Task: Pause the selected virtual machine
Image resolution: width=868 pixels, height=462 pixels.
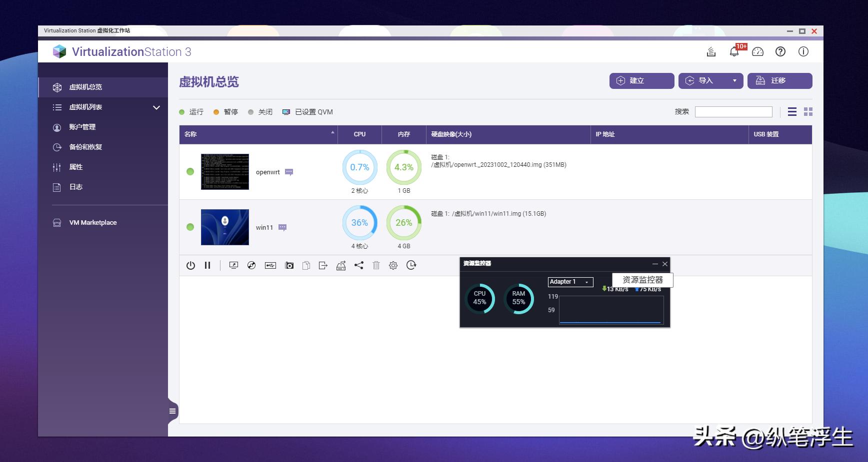Action: click(x=207, y=266)
